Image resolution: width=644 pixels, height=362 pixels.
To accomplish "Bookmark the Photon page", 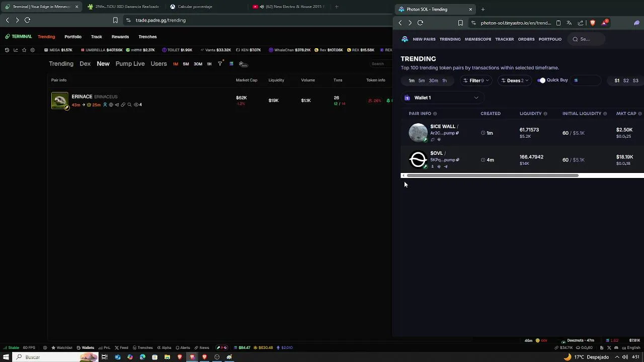I will coord(460,23).
